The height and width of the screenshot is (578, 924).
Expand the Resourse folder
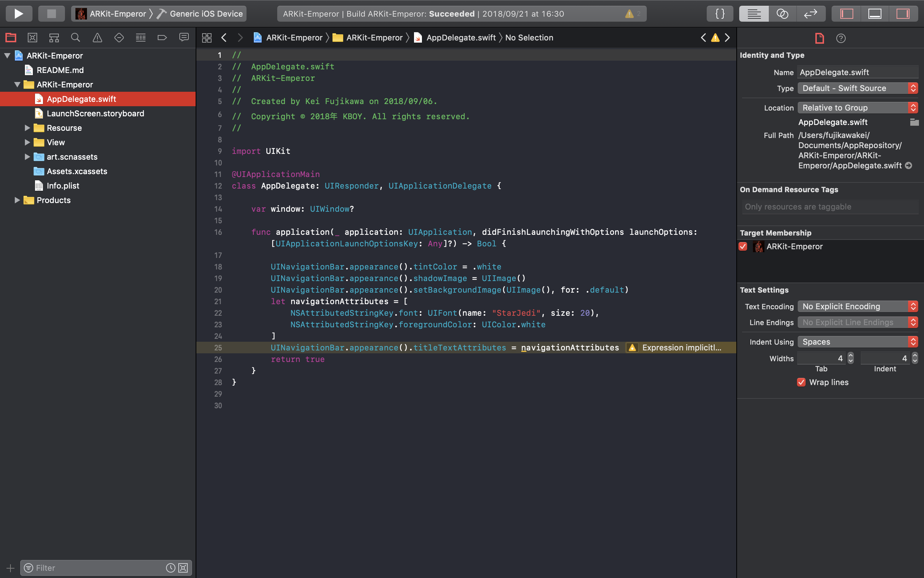pyautogui.click(x=27, y=128)
